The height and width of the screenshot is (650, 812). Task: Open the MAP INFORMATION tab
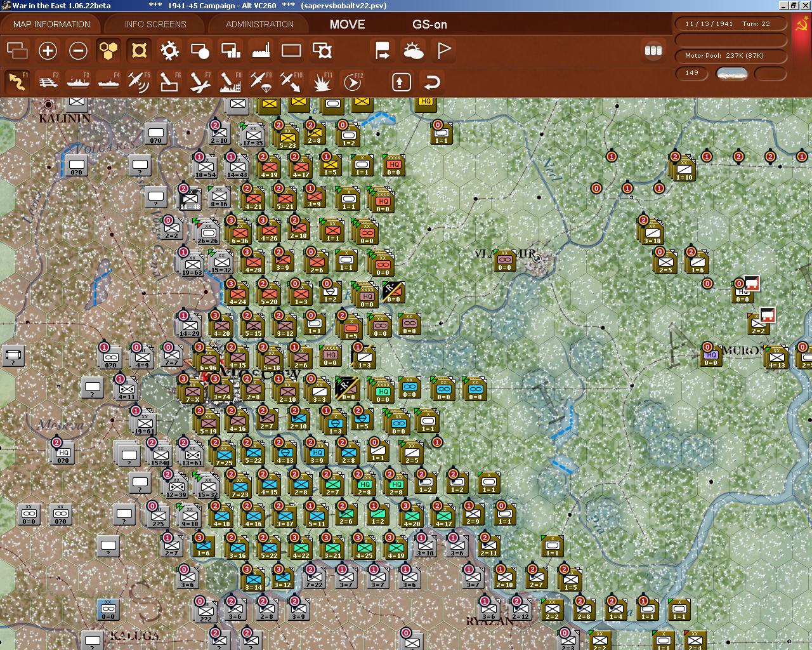point(51,24)
